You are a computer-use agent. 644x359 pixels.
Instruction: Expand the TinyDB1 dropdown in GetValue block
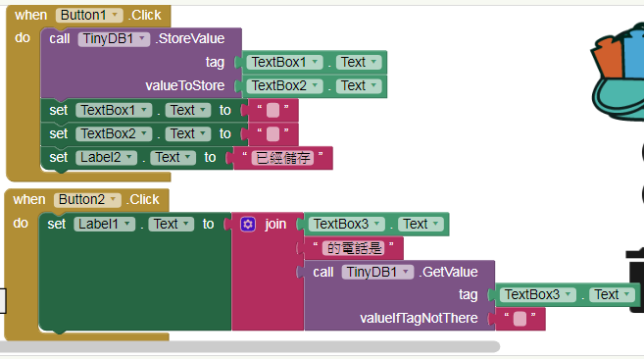pyautogui.click(x=377, y=273)
